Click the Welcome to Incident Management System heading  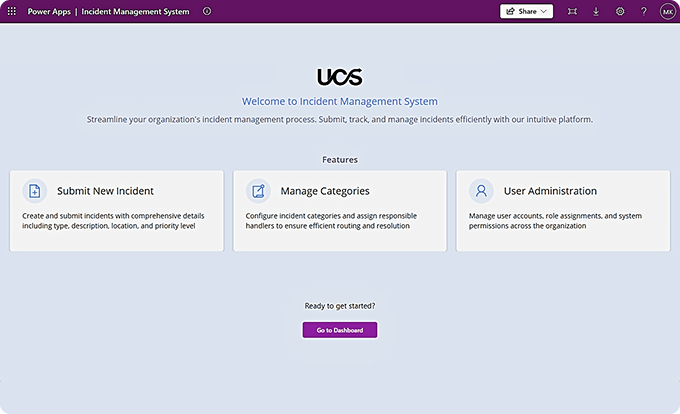[x=340, y=101]
